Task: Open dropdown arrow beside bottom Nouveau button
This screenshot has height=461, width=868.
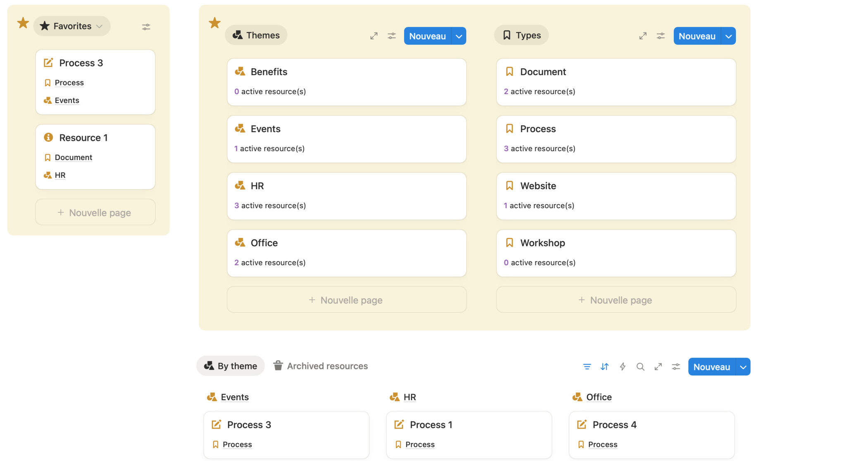Action: 743,367
